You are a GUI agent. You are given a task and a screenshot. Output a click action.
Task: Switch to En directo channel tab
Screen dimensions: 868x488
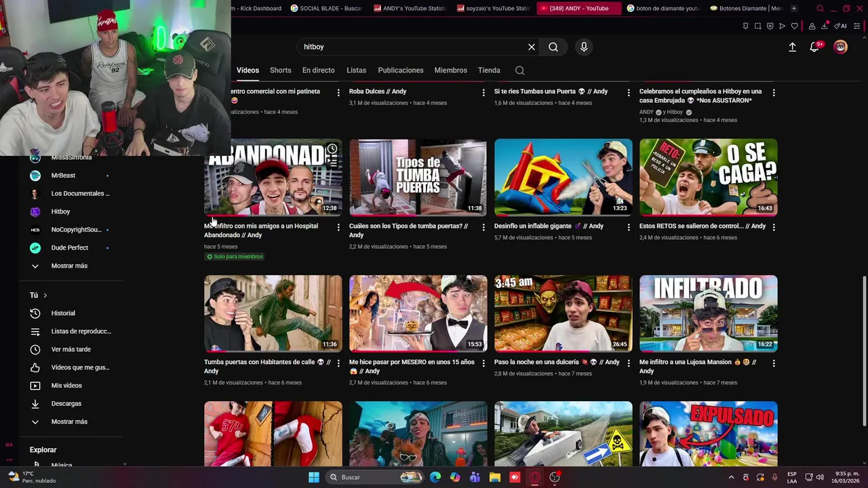(x=319, y=70)
